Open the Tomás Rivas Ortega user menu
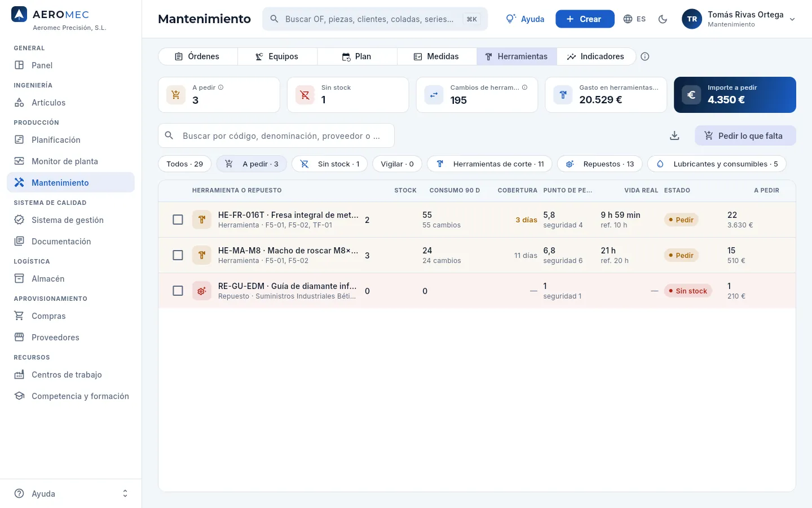Screen dimensions: 812x508 (739, 19)
